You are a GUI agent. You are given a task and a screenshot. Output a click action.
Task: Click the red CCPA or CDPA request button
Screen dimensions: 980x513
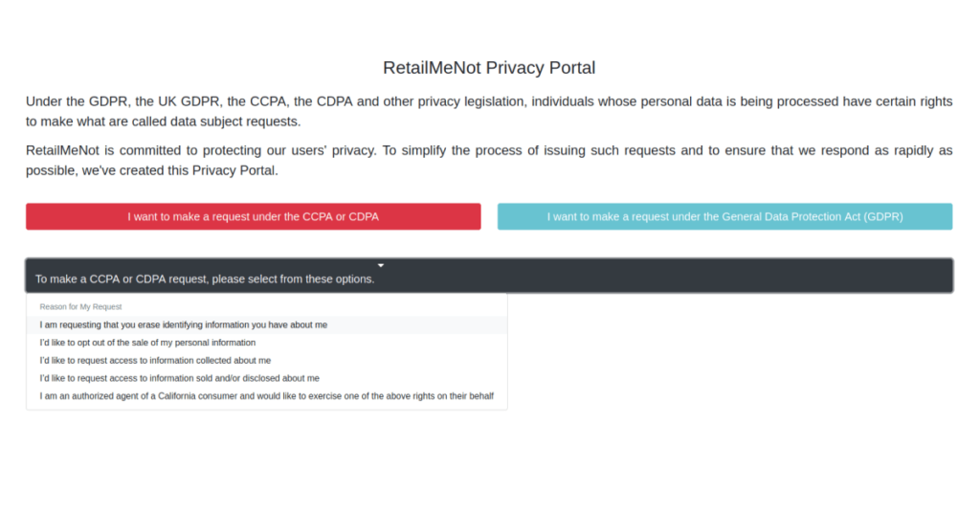(x=253, y=216)
